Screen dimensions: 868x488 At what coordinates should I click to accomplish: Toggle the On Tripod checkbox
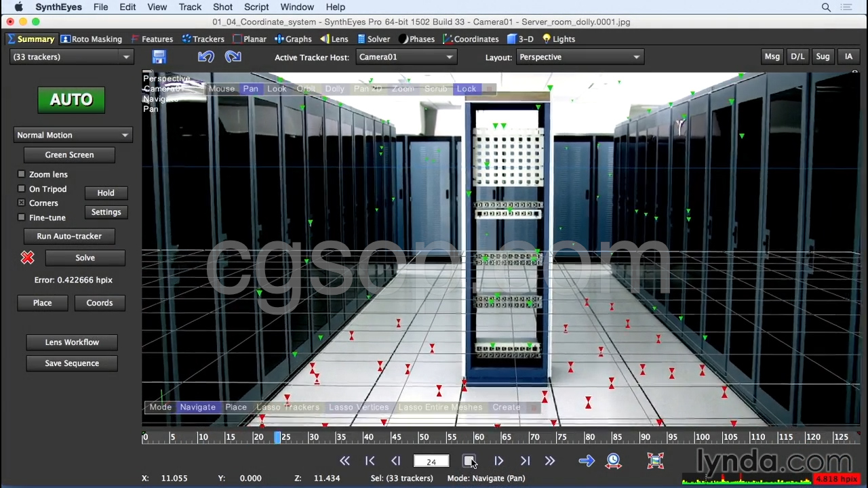[x=22, y=189]
